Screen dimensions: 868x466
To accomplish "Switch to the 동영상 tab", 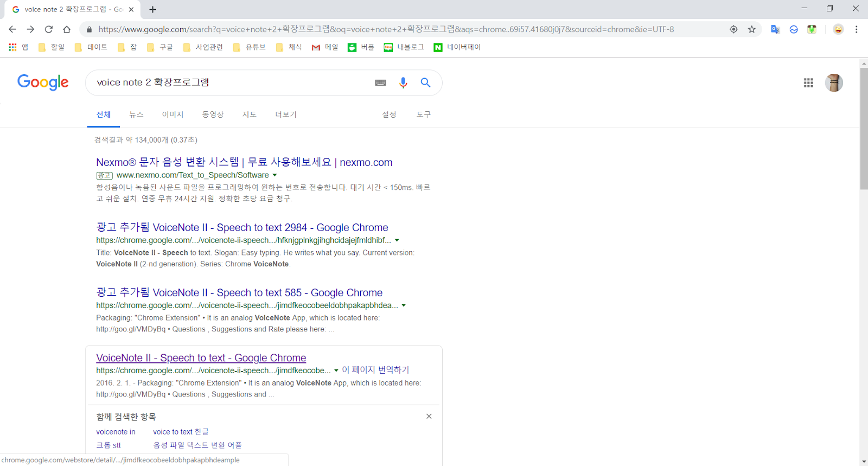I will click(213, 114).
